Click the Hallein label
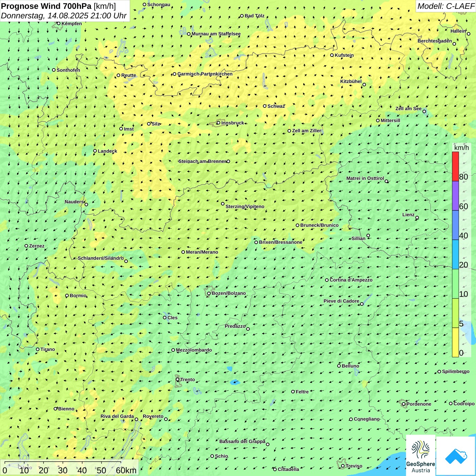The image size is (476, 476). (458, 31)
